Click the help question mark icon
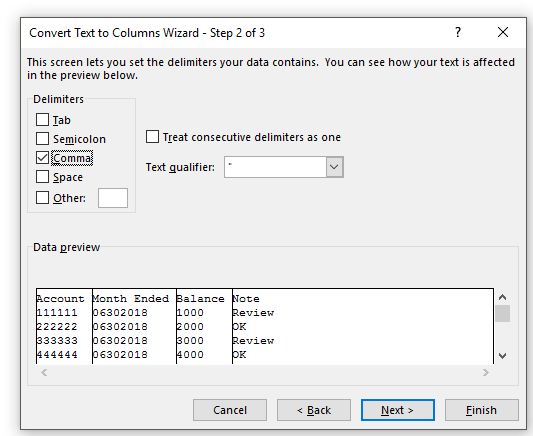Screen dimensions: 533x436 pos(458,33)
